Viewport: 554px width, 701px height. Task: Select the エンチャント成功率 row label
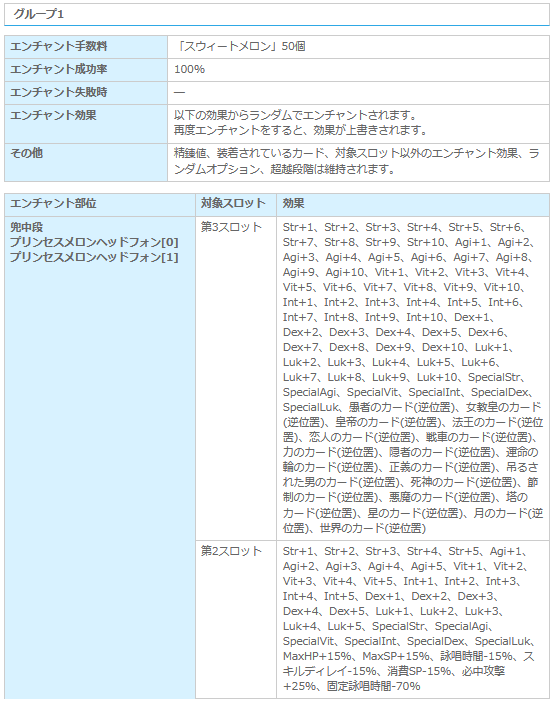pos(59,69)
